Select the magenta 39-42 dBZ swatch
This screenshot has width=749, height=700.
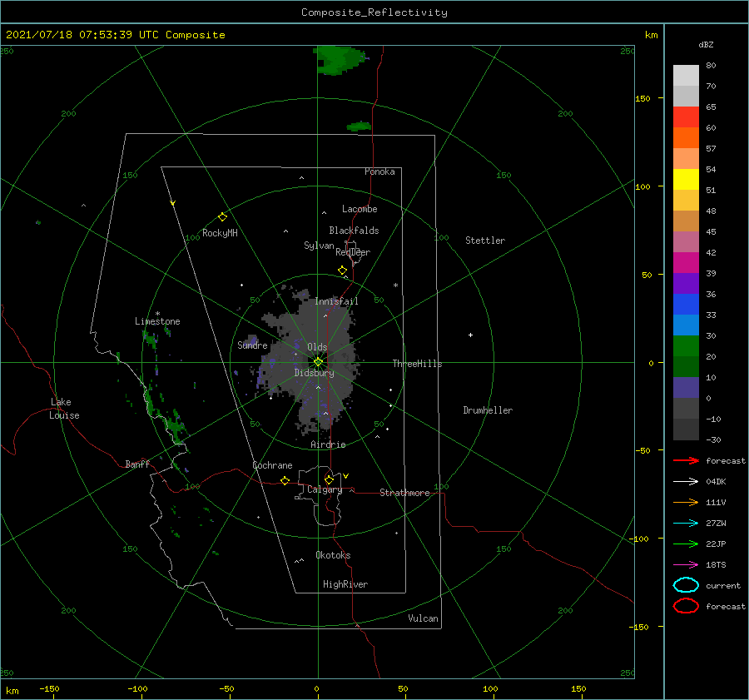[686, 262]
